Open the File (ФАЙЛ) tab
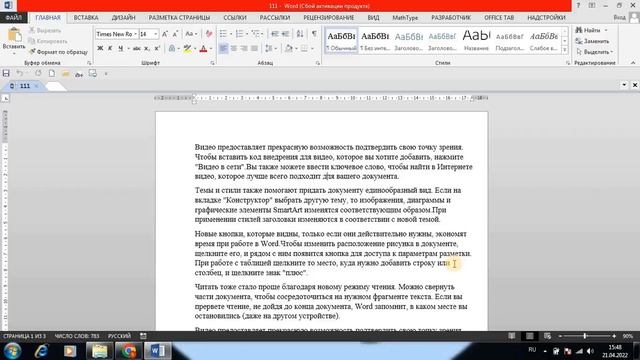Screen dimensions: 640x360 tap(14, 18)
